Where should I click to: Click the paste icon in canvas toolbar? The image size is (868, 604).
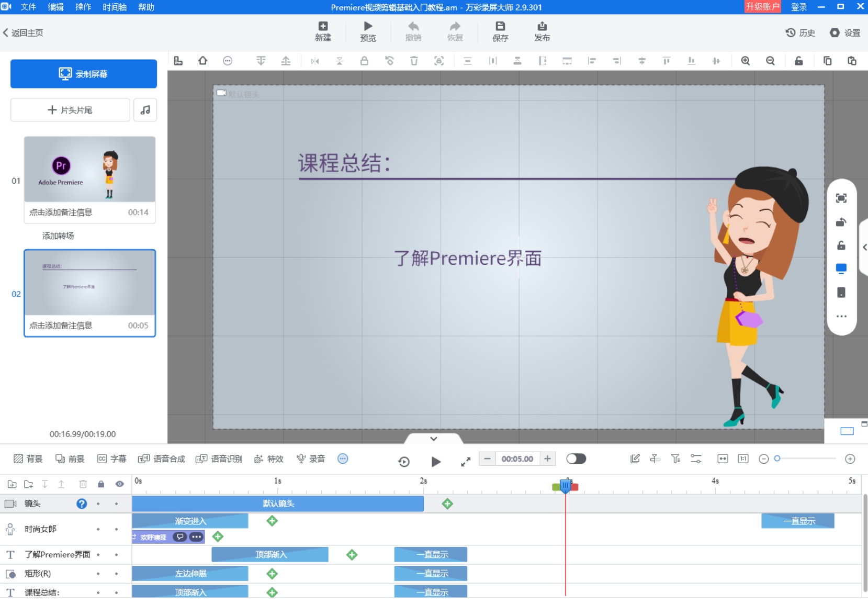[x=852, y=61]
